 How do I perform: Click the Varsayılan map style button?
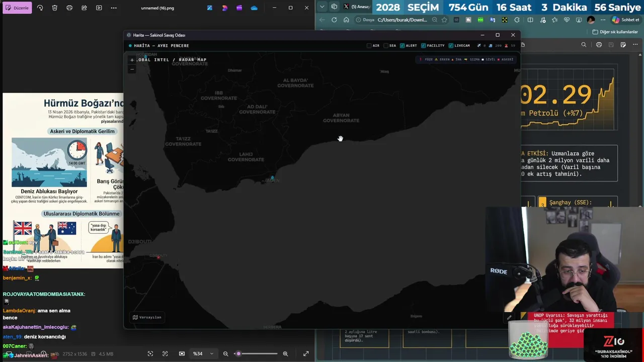coord(147,317)
